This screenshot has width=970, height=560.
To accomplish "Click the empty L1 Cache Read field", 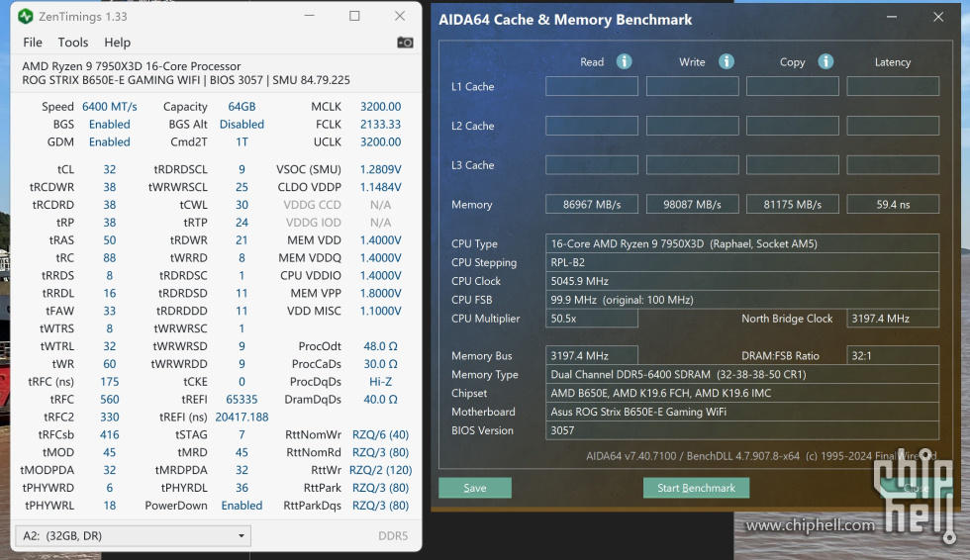I will coord(592,86).
